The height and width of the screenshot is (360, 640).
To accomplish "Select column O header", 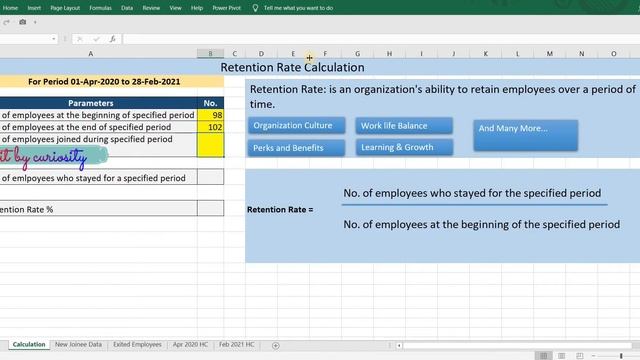I will [x=613, y=53].
